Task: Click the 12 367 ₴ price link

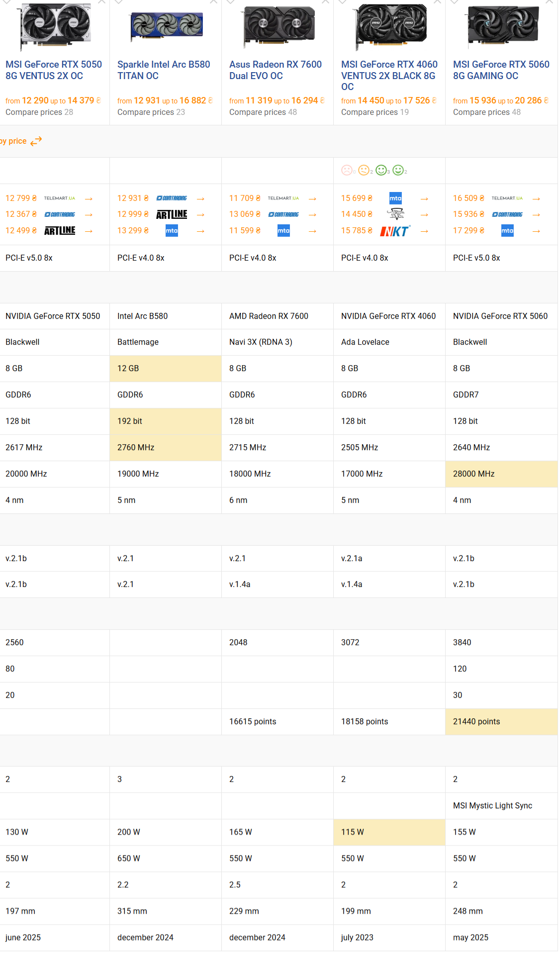Action: pos(21,214)
